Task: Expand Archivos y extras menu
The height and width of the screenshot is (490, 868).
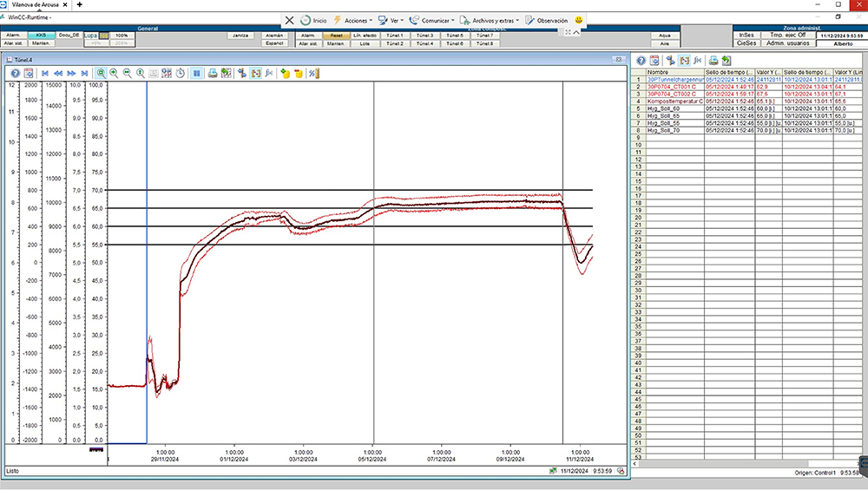Action: point(493,20)
